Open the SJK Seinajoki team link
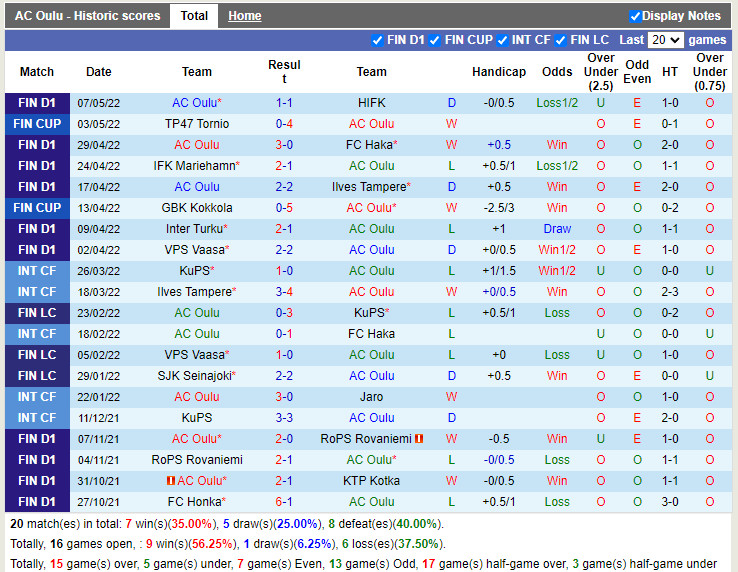This screenshot has width=738, height=572. click(194, 376)
